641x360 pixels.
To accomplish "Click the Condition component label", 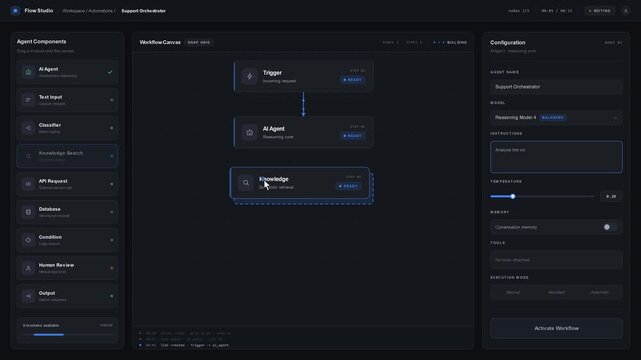I will [x=50, y=237].
